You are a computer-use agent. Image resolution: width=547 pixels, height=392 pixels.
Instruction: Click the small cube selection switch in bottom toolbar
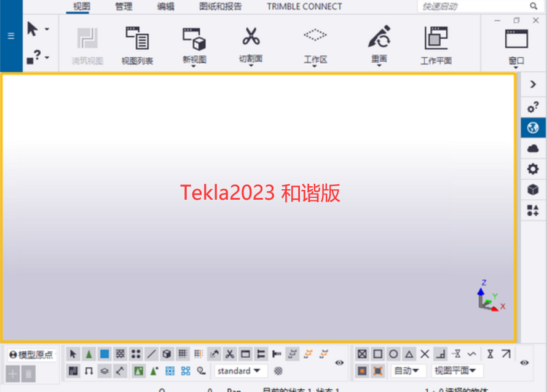[167, 354]
